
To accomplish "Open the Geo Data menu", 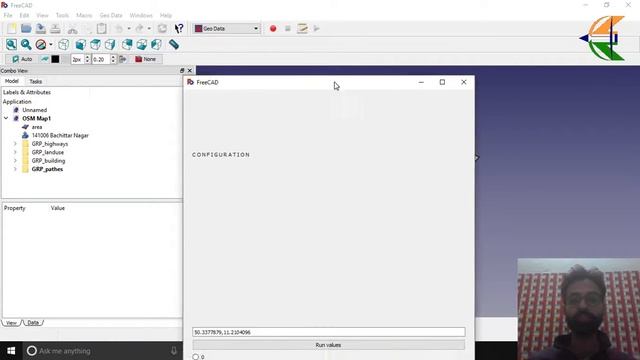I will [x=111, y=15].
